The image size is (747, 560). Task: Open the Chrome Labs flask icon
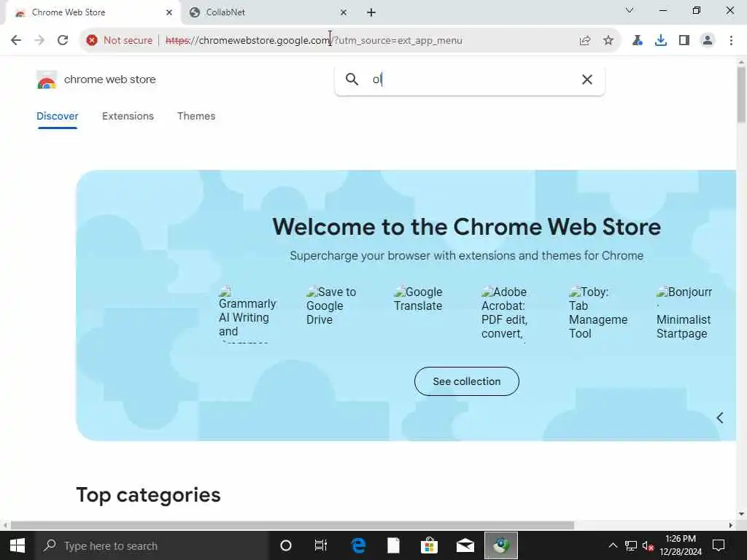click(x=637, y=41)
